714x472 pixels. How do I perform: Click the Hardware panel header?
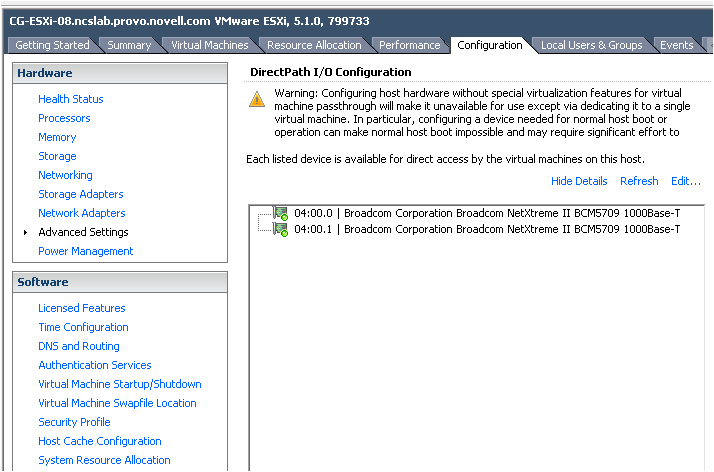coord(120,73)
